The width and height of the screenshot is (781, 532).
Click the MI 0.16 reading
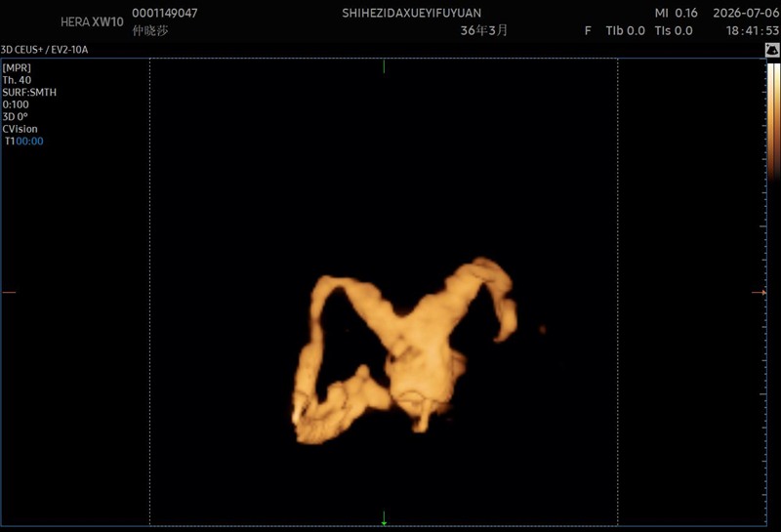coord(676,13)
